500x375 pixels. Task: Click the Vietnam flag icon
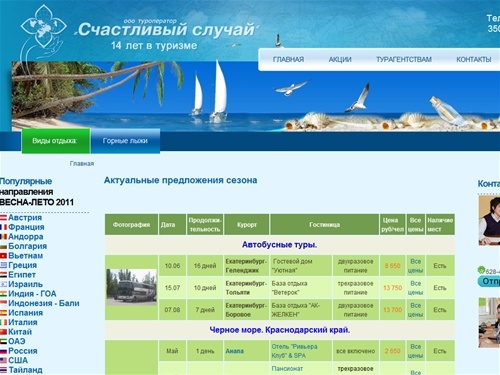(x=3, y=256)
